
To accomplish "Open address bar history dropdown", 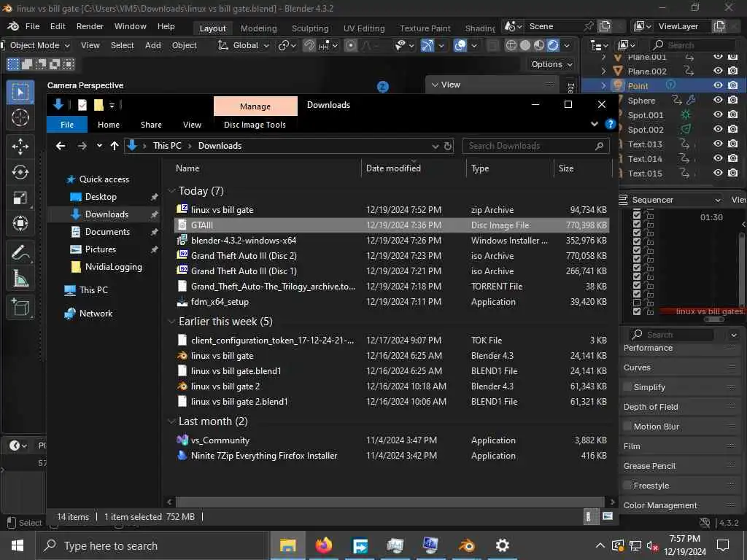I will click(435, 146).
